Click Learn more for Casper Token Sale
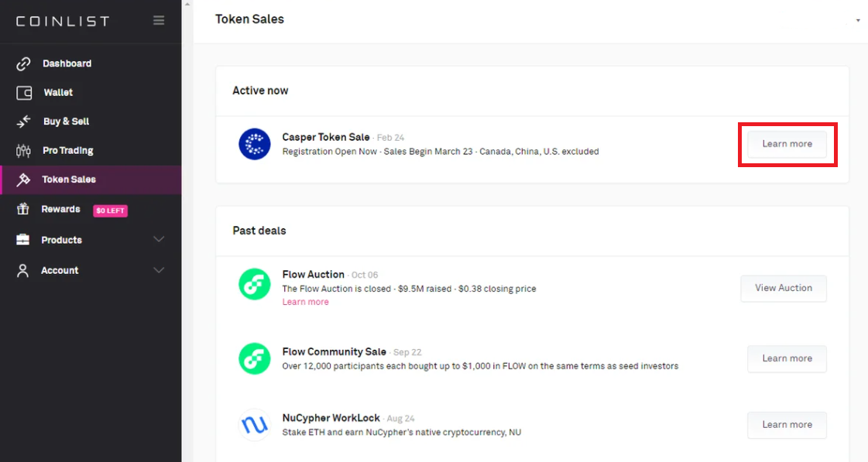Viewport: 868px width, 462px height. point(787,144)
